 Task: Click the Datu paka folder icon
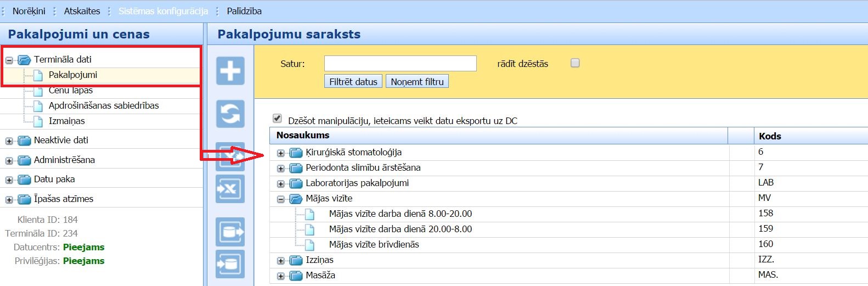pos(24,180)
